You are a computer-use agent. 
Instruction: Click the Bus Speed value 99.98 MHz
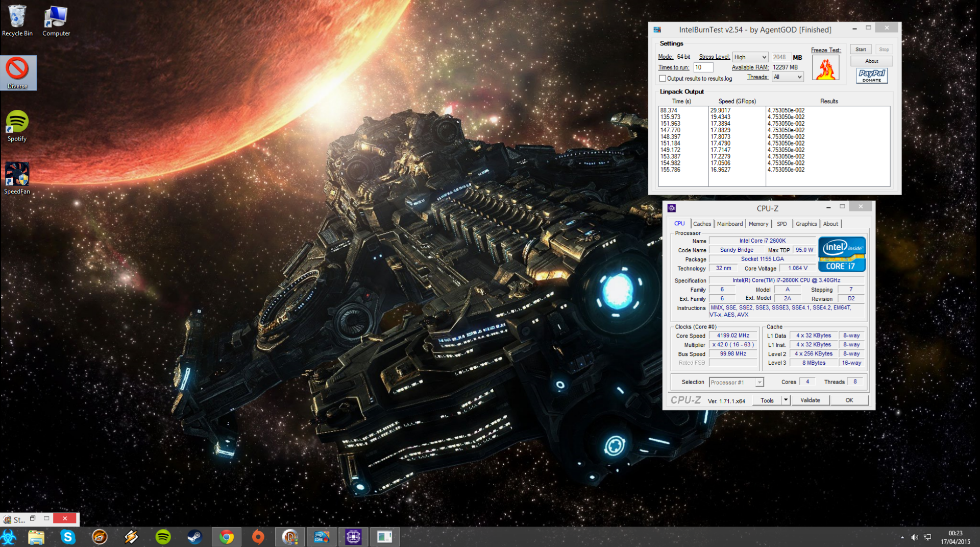[x=733, y=354]
